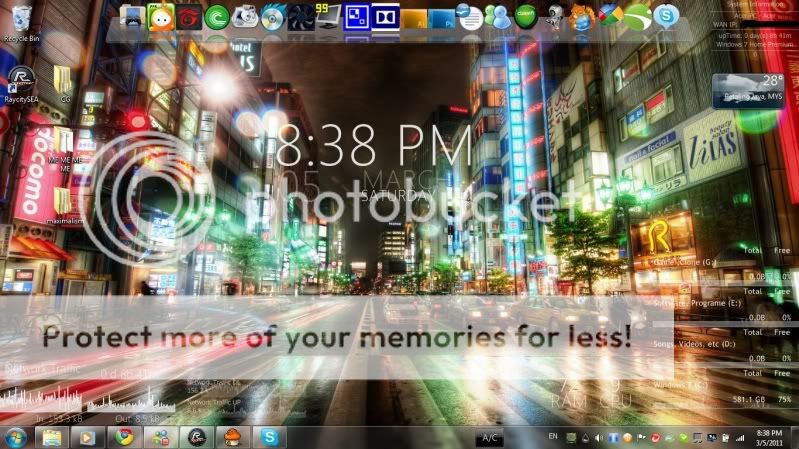The width and height of the screenshot is (799, 449).
Task: Click the A/C power indicator on taskbar
Action: 490,438
